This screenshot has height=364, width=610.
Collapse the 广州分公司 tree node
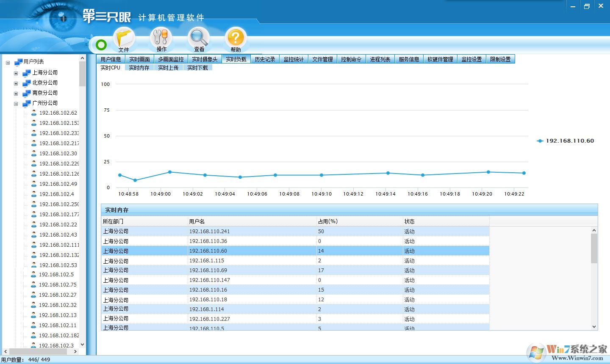coord(15,103)
